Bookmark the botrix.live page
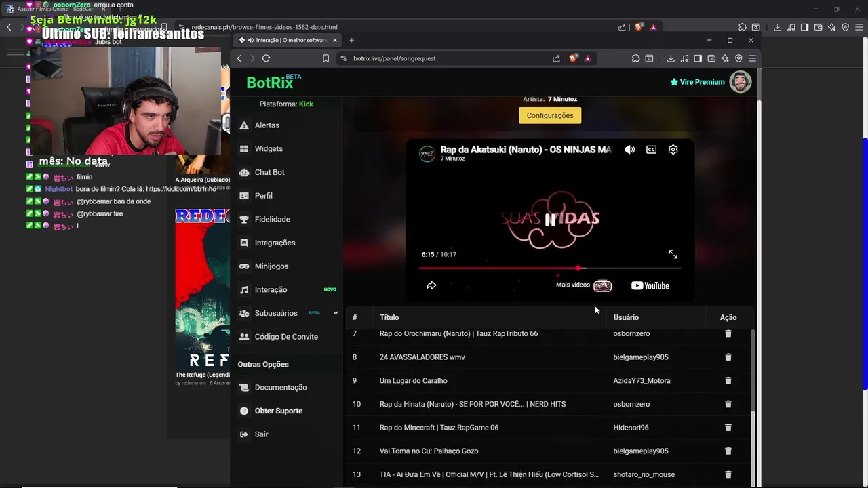Screen dimensions: 868x488 (x=325, y=58)
